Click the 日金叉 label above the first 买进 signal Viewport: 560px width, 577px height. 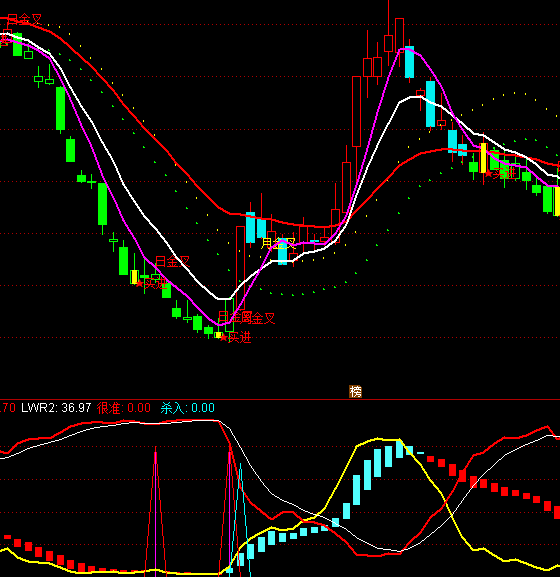(x=173, y=262)
